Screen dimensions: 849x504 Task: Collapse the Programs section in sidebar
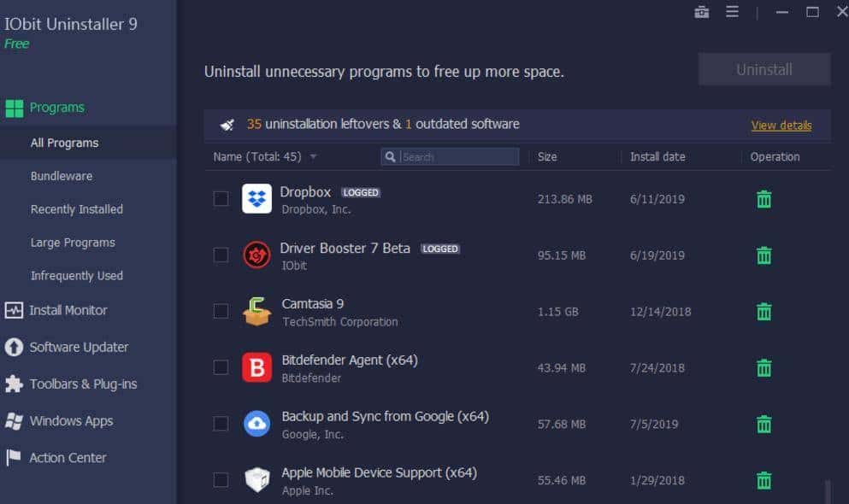pos(56,108)
